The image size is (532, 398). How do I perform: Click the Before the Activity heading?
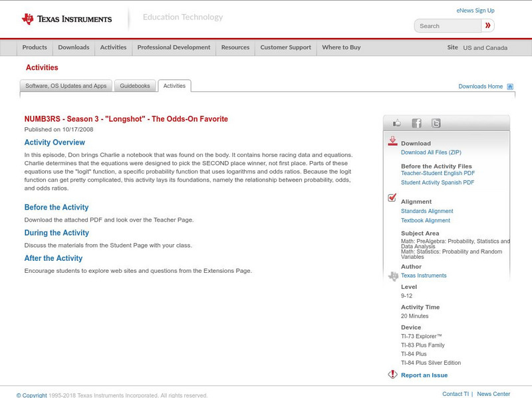coord(57,207)
